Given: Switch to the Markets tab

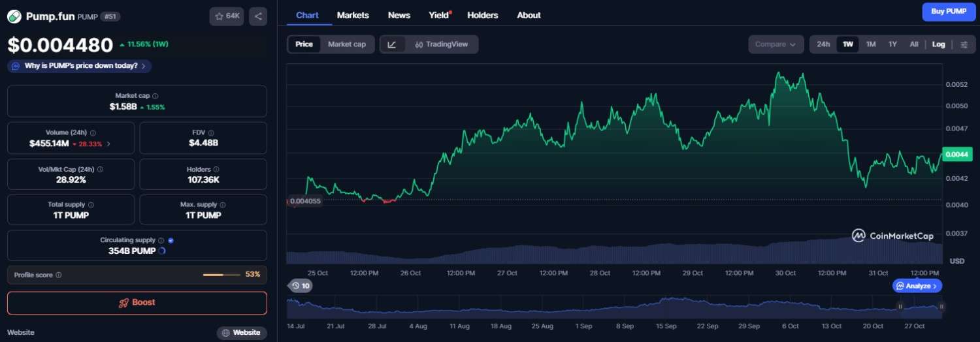Looking at the screenshot, I should (353, 15).
